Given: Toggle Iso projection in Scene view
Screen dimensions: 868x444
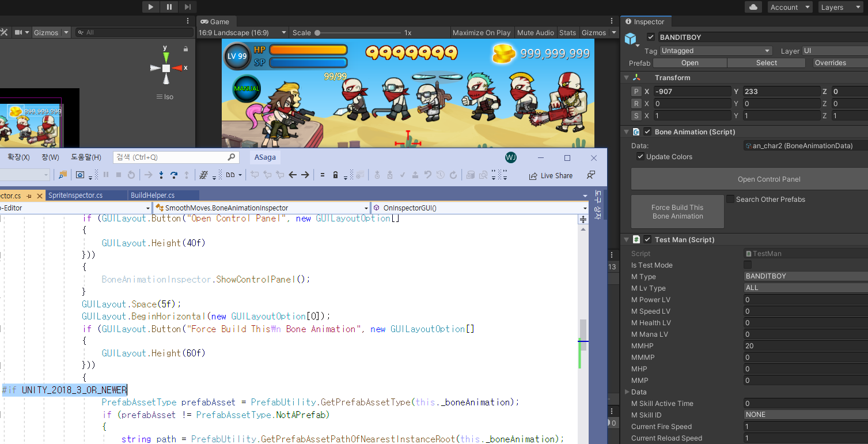Looking at the screenshot, I should click(x=165, y=97).
